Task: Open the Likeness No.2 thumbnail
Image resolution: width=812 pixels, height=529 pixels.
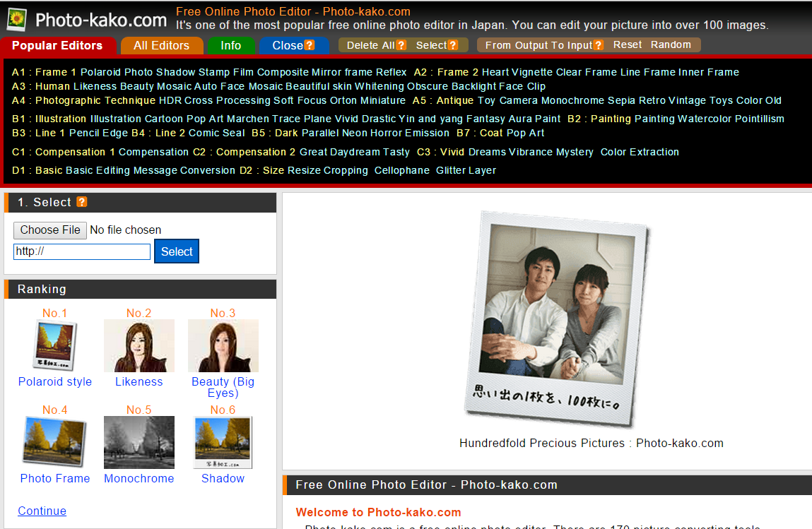Action: (139, 346)
